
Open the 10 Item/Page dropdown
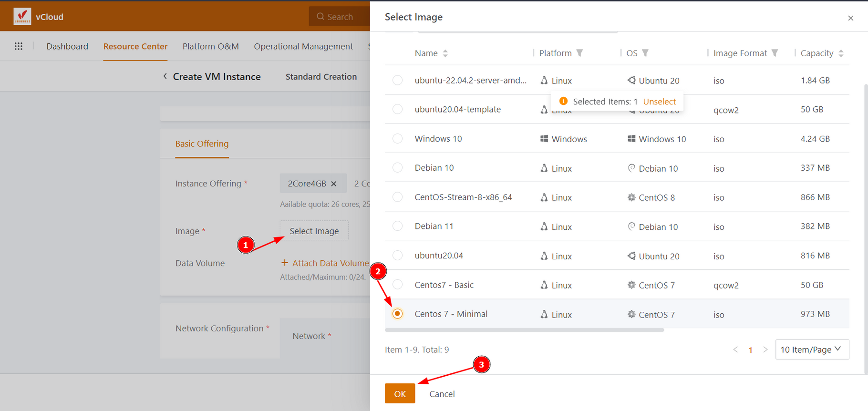click(x=812, y=349)
